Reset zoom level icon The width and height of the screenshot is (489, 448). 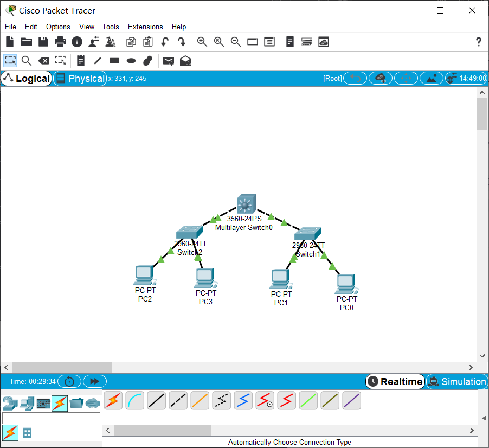[219, 42]
